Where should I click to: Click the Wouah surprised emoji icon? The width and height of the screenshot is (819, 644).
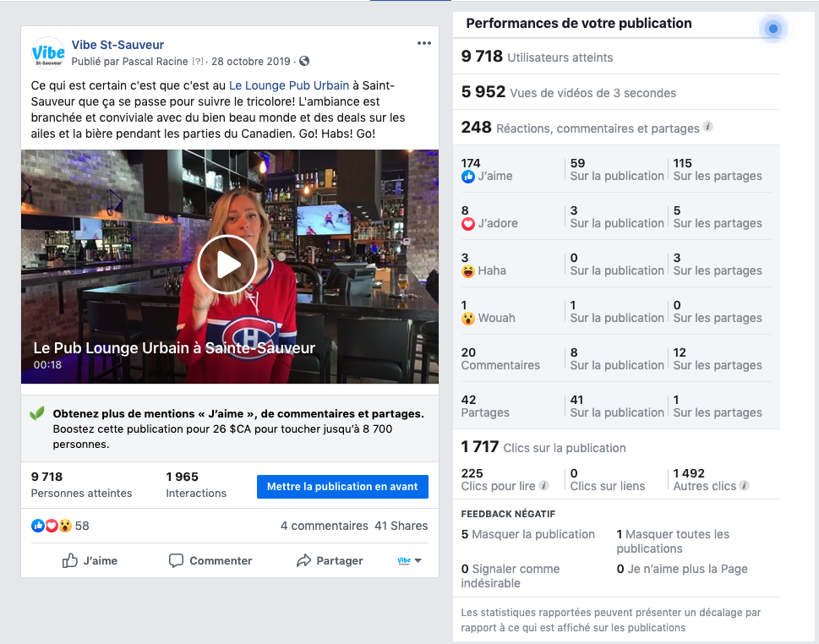(x=468, y=318)
